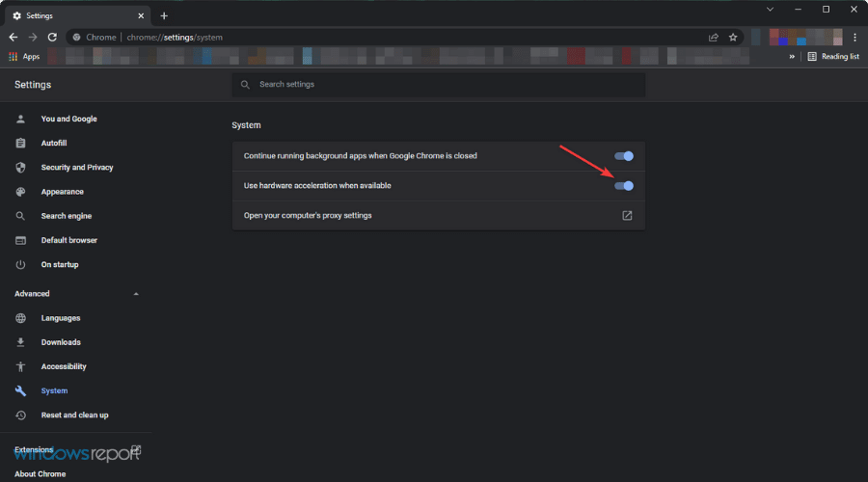
Task: Open Accessibility settings
Action: tap(63, 367)
